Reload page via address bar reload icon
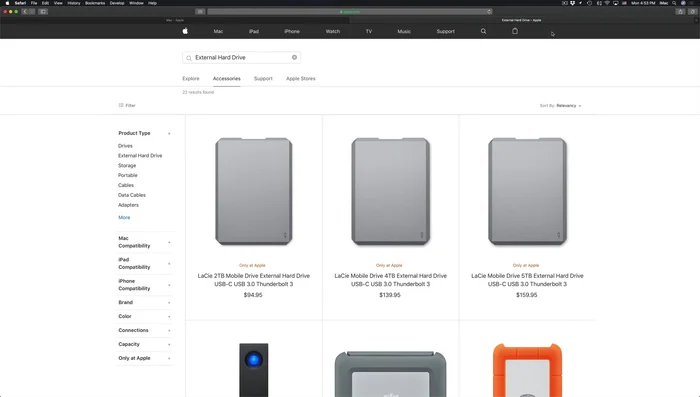The image size is (700, 397). point(489,12)
